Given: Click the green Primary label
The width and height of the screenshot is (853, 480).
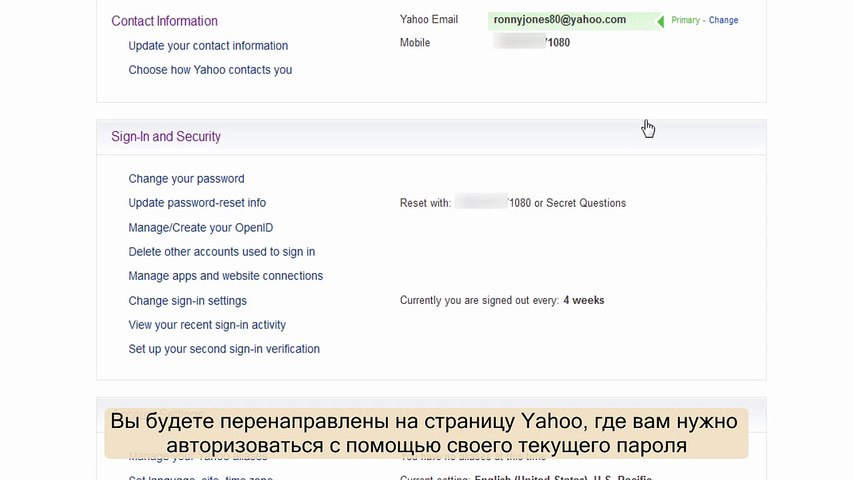Looking at the screenshot, I should pyautogui.click(x=685, y=20).
